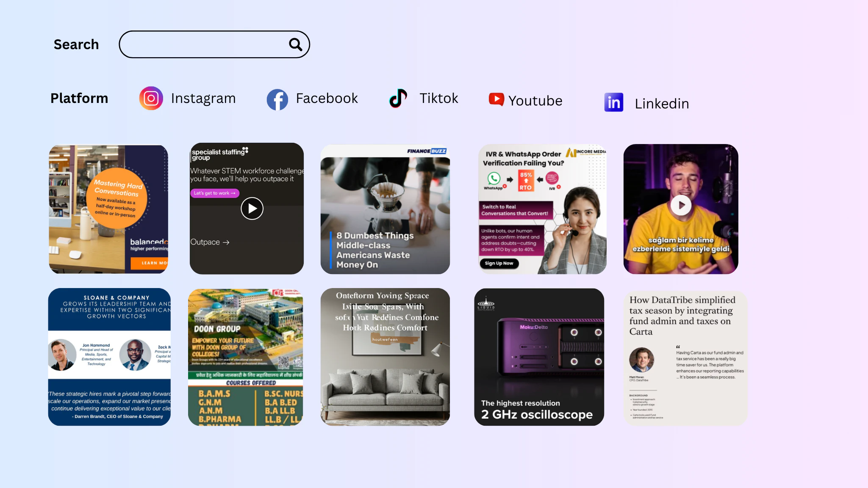Click the 85% RTO red badge
This screenshot has height=488, width=868.
526,181
